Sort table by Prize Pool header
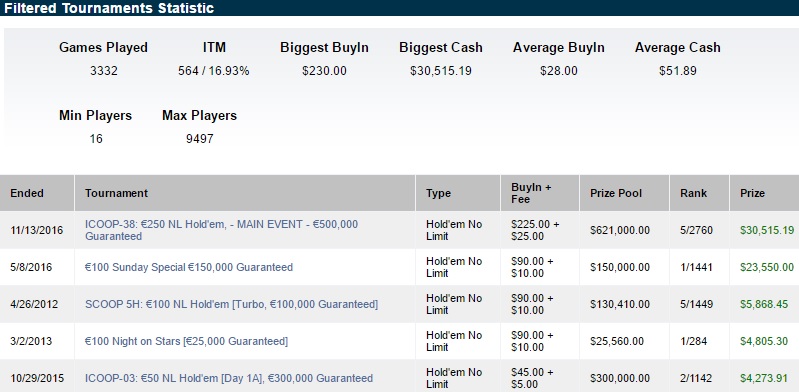The image size is (799, 392). 616,193
